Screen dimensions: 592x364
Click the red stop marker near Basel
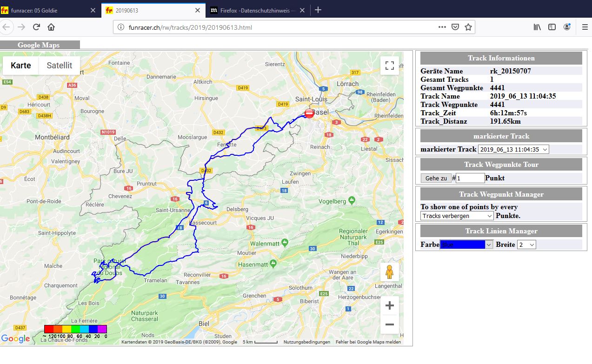click(309, 113)
